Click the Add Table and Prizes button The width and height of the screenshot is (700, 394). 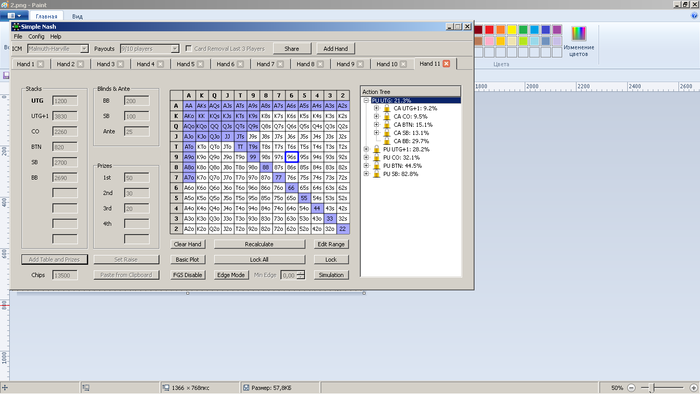[54, 259]
